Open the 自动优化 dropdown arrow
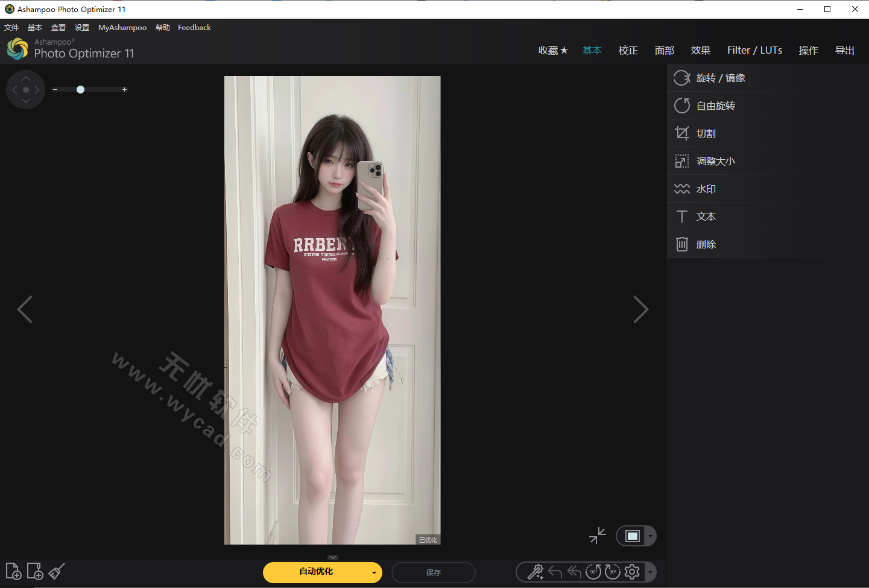This screenshot has width=869, height=588. (x=373, y=573)
